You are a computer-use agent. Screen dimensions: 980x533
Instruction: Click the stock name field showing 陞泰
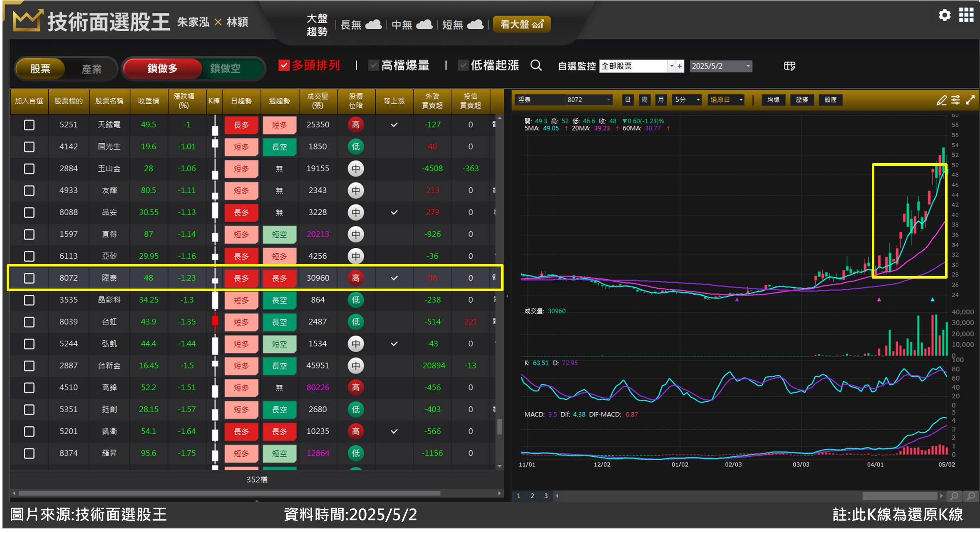[x=540, y=100]
